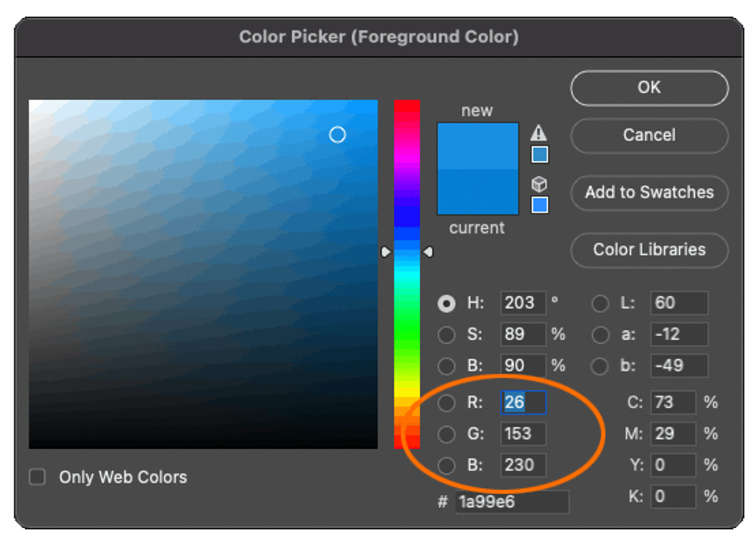Screen dimensions: 756x544
Task: Open Color Libraries
Action: (650, 250)
